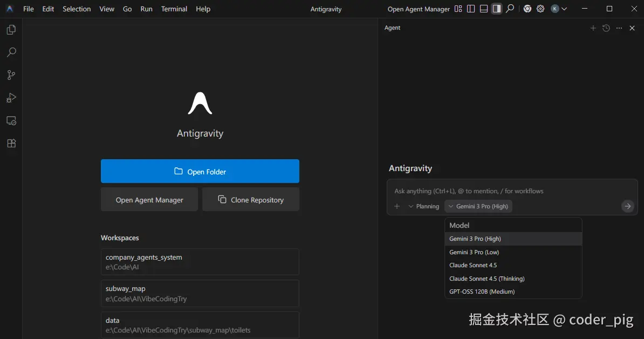
Task: Open the Remote Explorer view
Action: (x=11, y=121)
